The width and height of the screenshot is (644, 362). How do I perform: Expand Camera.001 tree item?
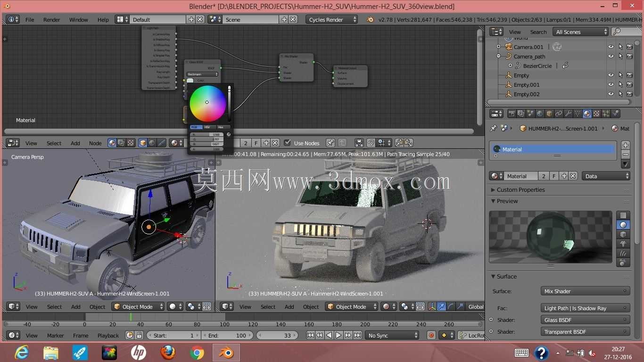click(499, 47)
